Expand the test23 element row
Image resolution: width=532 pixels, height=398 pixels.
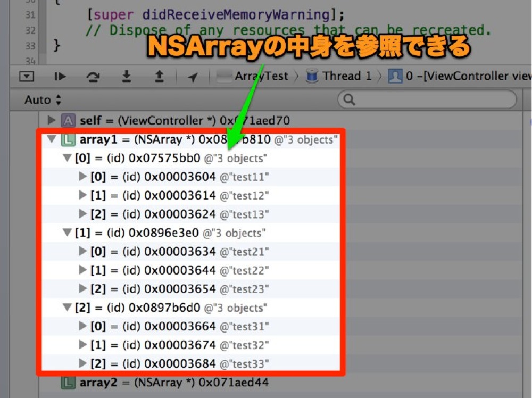83,288
